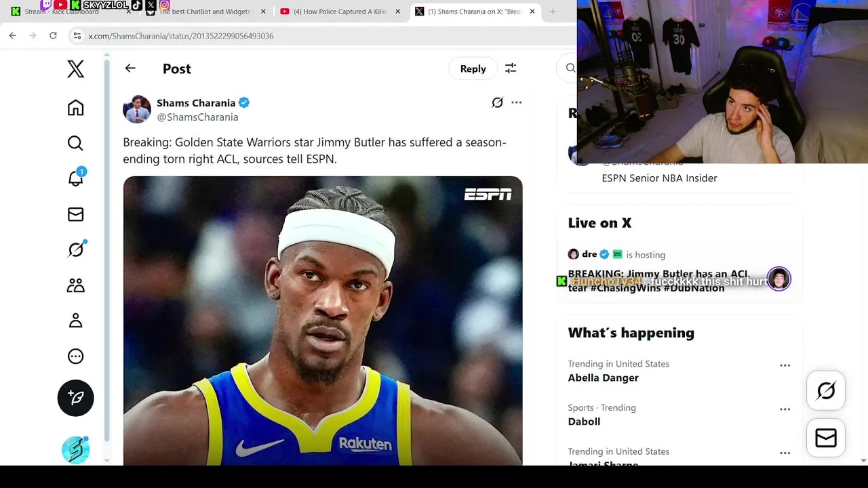The height and width of the screenshot is (488, 868).
Task: Click Reply button at post top
Action: (x=473, y=68)
